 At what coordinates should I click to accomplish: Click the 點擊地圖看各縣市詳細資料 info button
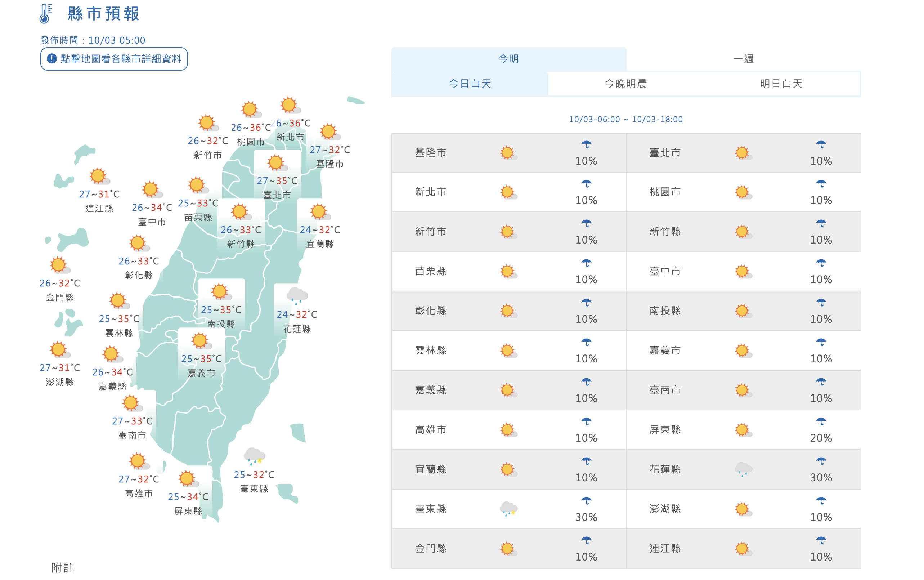click(x=114, y=59)
